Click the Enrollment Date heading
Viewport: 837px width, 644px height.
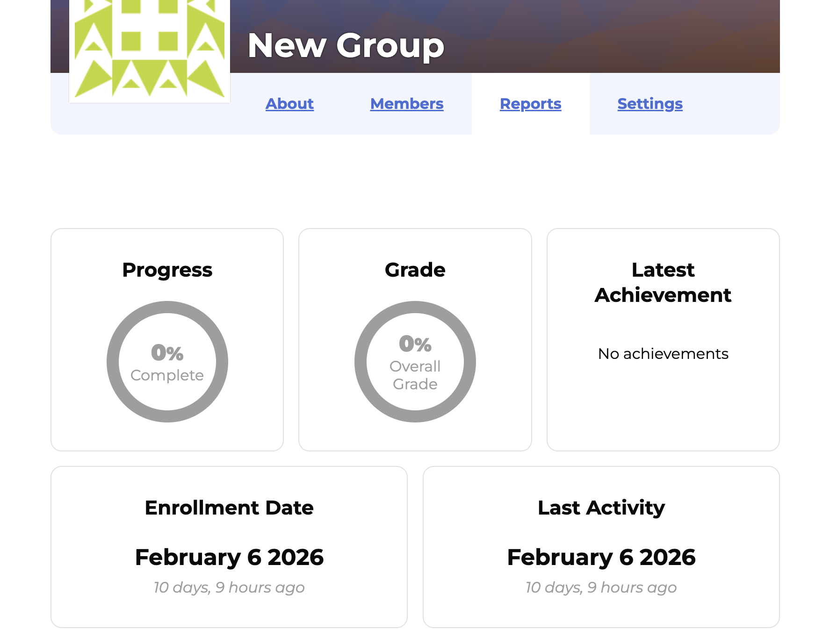[x=229, y=508]
